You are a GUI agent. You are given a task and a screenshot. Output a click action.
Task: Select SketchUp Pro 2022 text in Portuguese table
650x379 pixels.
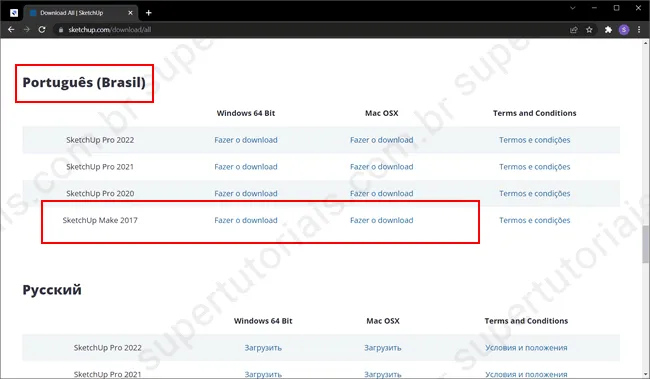coord(100,140)
